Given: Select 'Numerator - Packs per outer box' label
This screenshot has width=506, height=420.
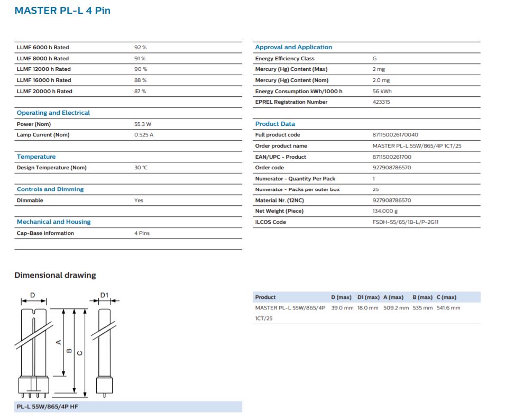Looking at the screenshot, I should (x=297, y=189).
